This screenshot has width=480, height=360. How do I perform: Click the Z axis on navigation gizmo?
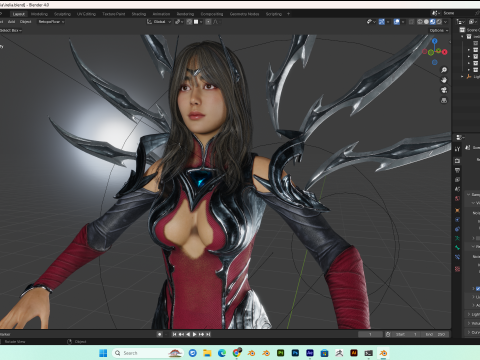[x=435, y=41]
